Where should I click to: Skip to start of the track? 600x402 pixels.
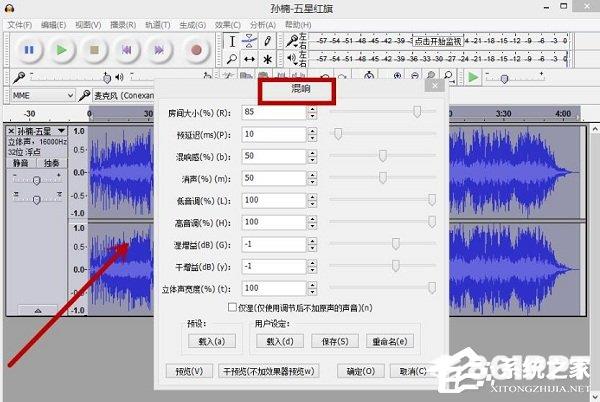[x=127, y=50]
